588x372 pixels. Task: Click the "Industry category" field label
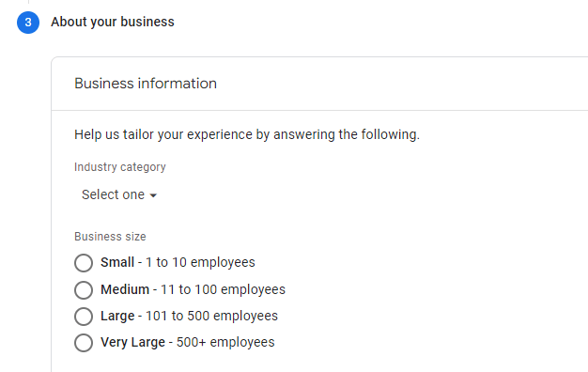[120, 167]
